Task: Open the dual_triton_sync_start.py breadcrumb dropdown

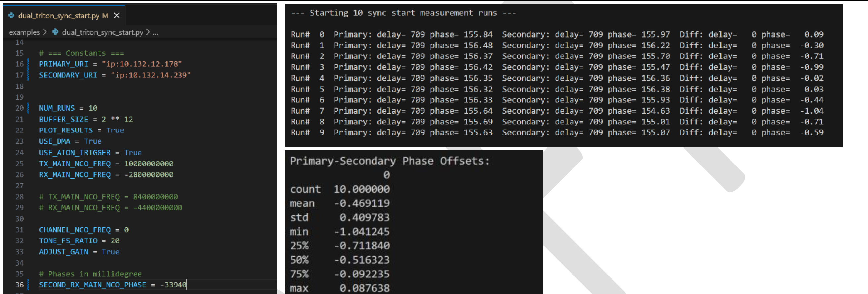Action: coord(102,32)
